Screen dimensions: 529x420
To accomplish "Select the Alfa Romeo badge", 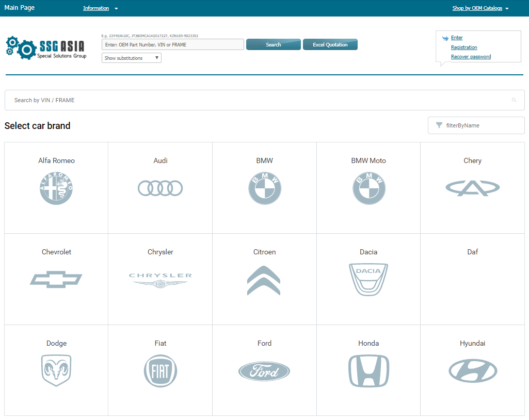I will pyautogui.click(x=56, y=188).
